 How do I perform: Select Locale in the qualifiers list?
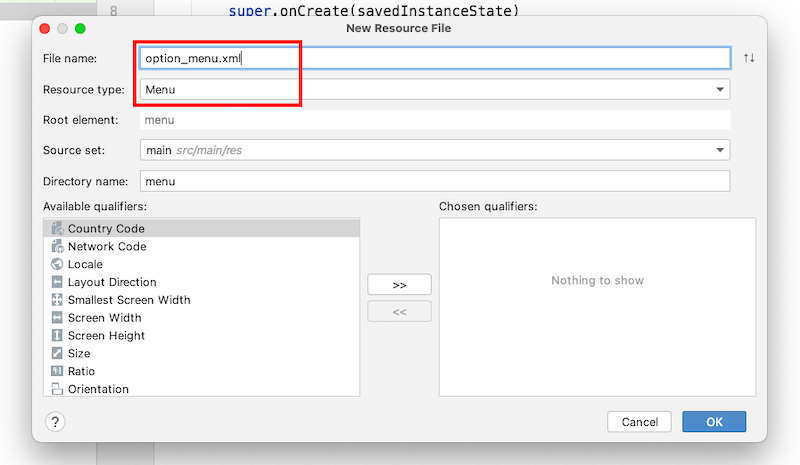(202, 264)
